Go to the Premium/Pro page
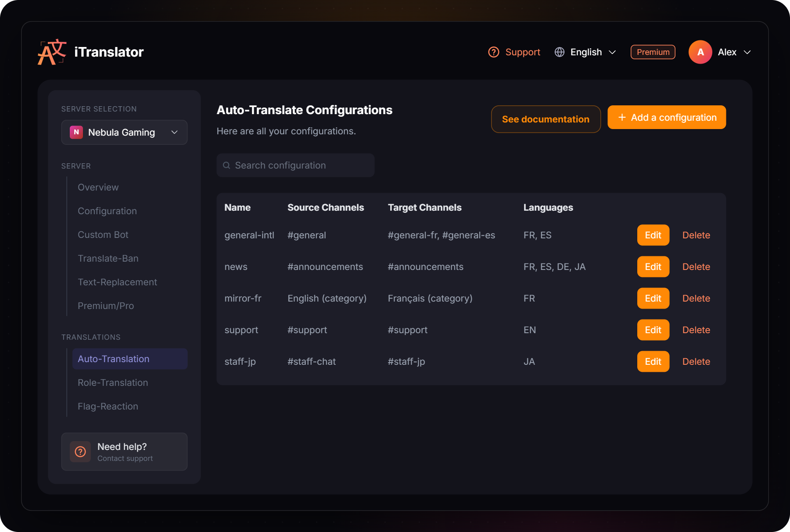Image resolution: width=790 pixels, height=532 pixels. point(106,306)
